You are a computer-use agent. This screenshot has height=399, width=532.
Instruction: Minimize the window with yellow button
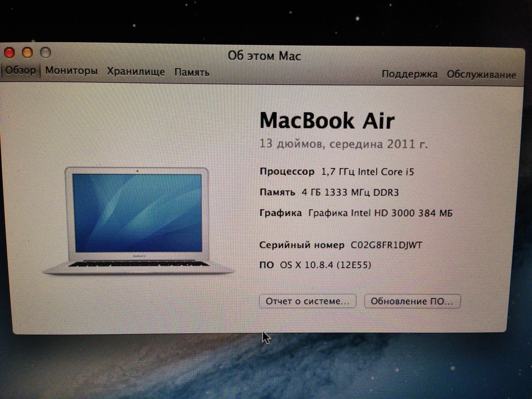point(27,53)
